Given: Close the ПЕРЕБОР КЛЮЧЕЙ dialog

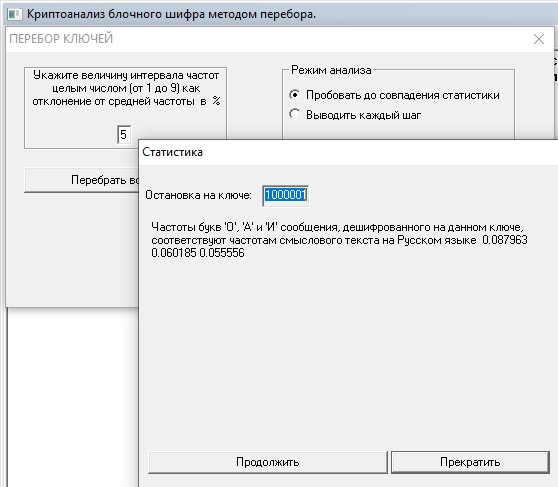Looking at the screenshot, I should (x=539, y=39).
